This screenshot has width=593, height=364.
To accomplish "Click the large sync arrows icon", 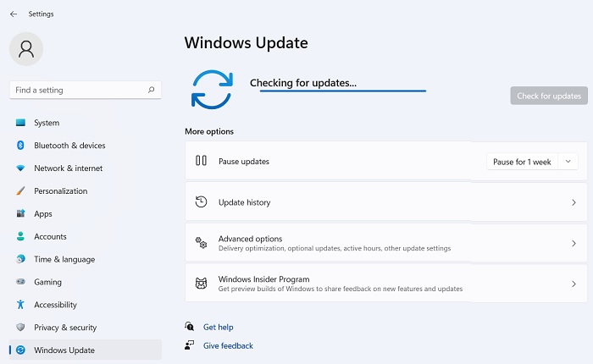I will pyautogui.click(x=212, y=90).
